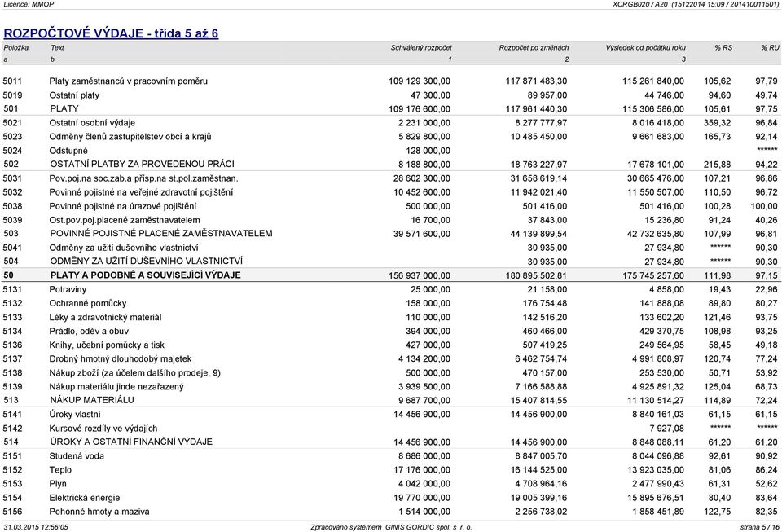The image size is (782, 532).
Task: Select the Odstupné row label
Action: click(x=68, y=151)
